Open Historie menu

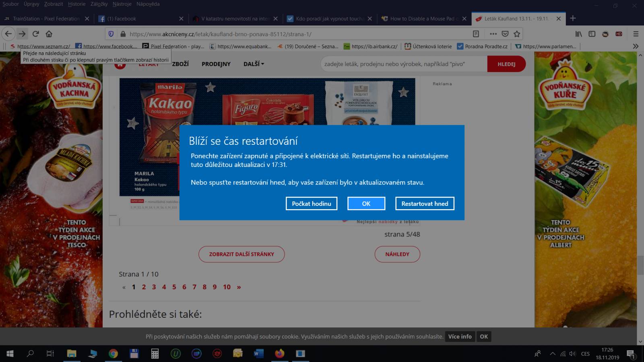click(x=76, y=4)
